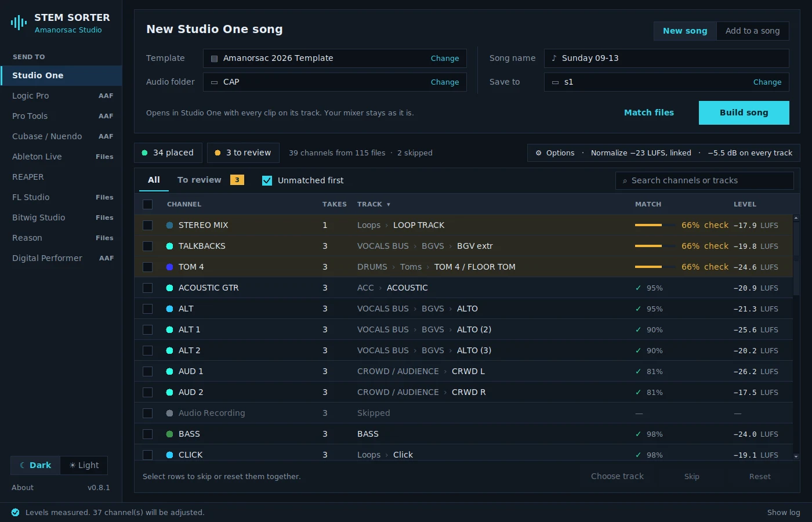Tick the CLICK row checkbox

tap(147, 455)
